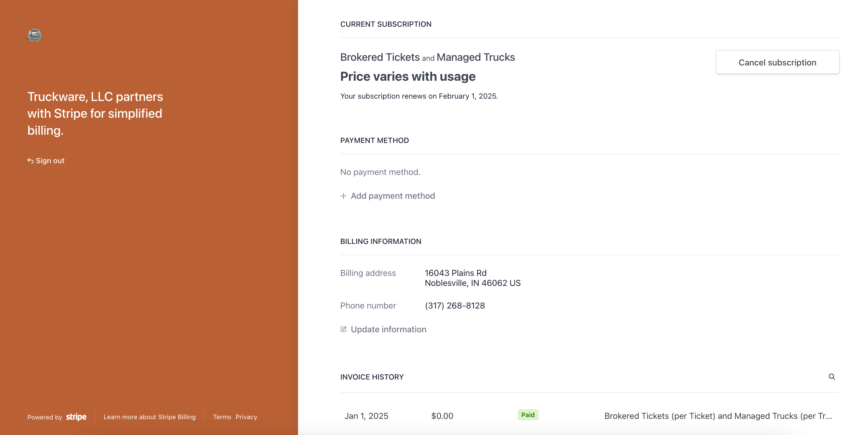Open invoice history search icon
This screenshot has width=868, height=435.
(x=832, y=377)
